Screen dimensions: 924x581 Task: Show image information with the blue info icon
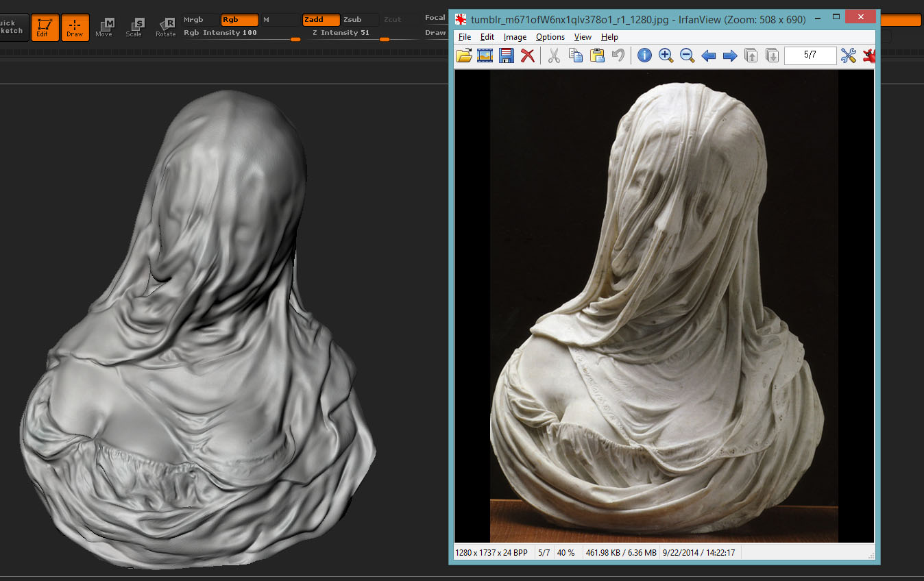coord(644,56)
